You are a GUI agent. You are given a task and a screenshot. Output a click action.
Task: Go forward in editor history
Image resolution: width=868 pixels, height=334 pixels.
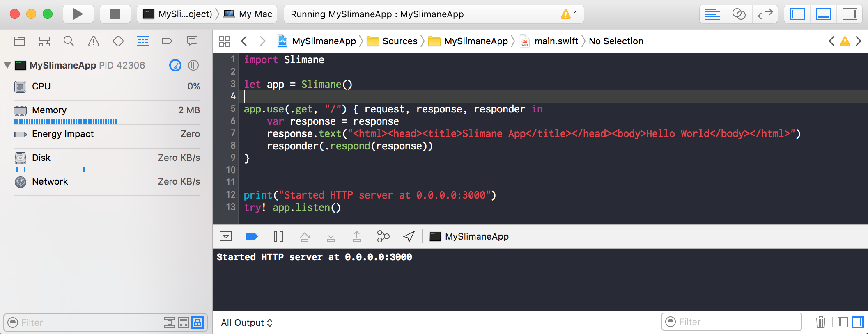click(263, 41)
